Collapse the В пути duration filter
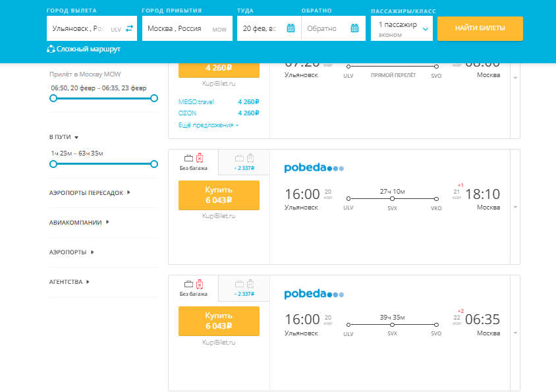Image resolution: width=556 pixels, height=392 pixels. pyautogui.click(x=64, y=137)
